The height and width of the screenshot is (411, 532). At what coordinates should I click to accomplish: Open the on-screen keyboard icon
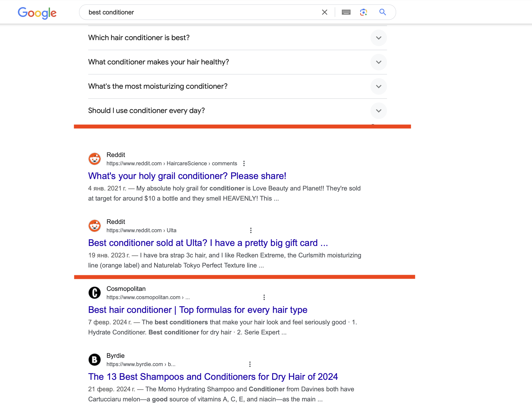pos(346,12)
